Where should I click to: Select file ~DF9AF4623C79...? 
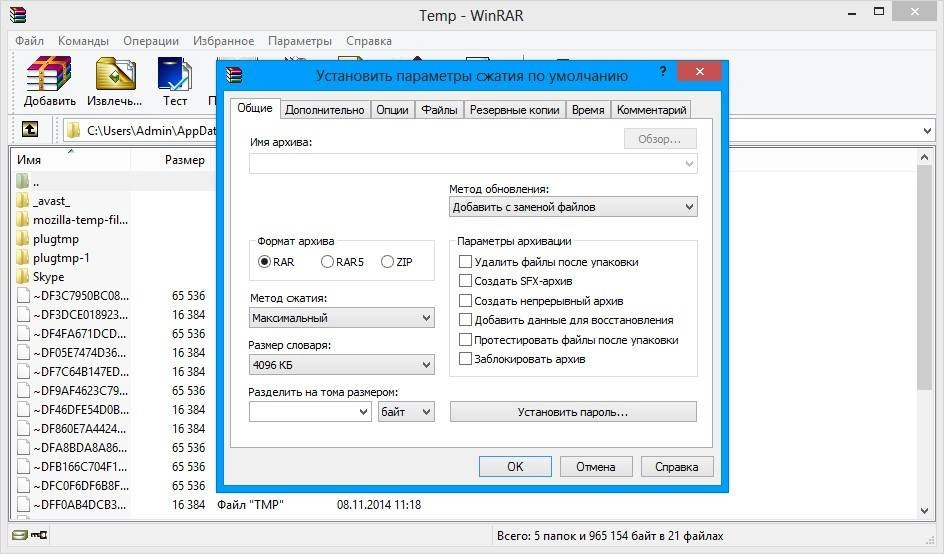73,391
